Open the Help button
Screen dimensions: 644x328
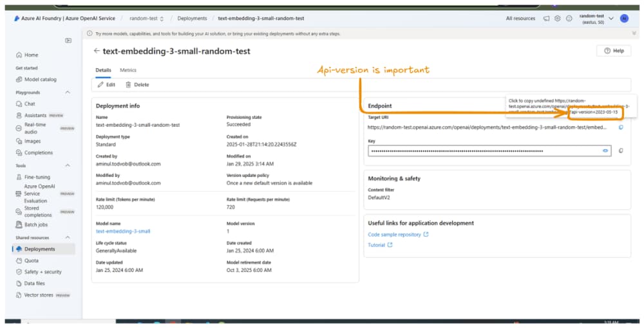[614, 51]
